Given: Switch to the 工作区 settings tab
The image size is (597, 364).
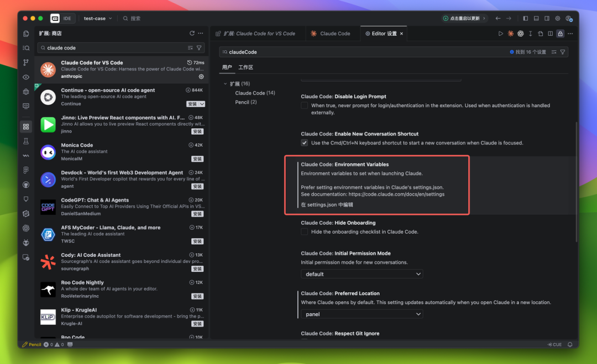Looking at the screenshot, I should pos(245,67).
